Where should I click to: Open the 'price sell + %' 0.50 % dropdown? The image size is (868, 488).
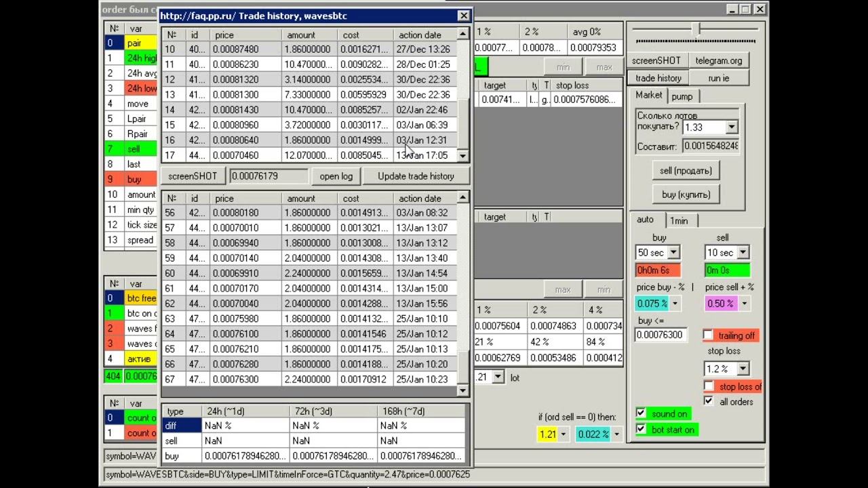coord(744,304)
